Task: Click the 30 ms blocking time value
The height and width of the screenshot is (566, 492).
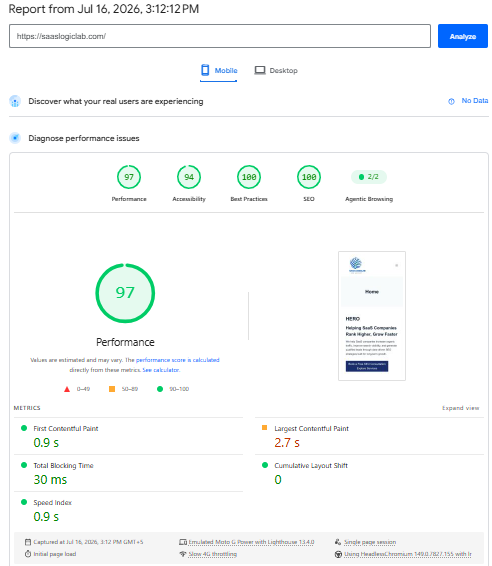Action: click(x=50, y=480)
